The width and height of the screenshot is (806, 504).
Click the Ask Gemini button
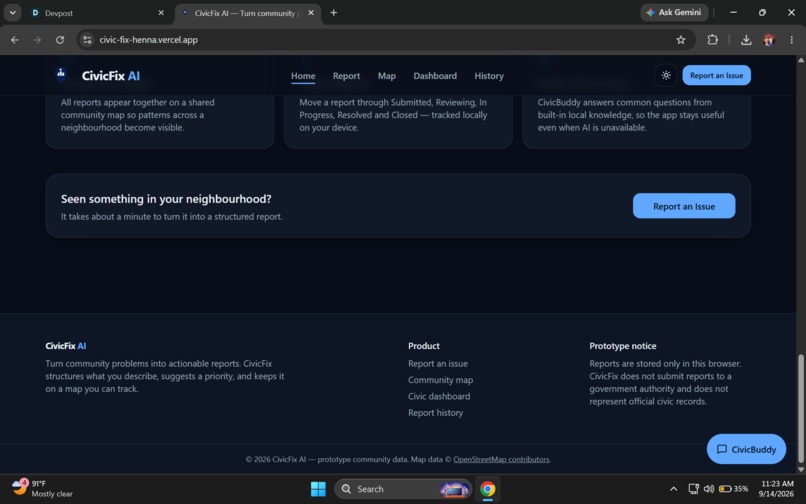pyautogui.click(x=674, y=12)
